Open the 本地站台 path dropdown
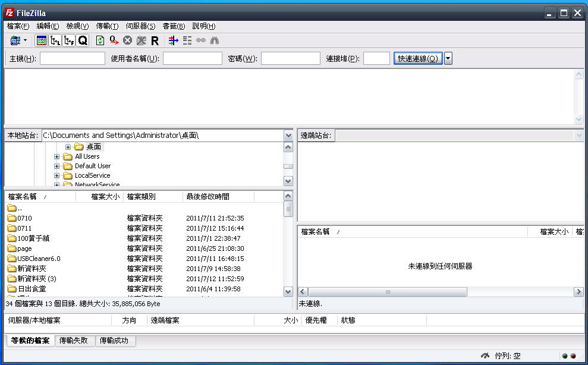Viewport: 588px width, 365px height. [288, 136]
